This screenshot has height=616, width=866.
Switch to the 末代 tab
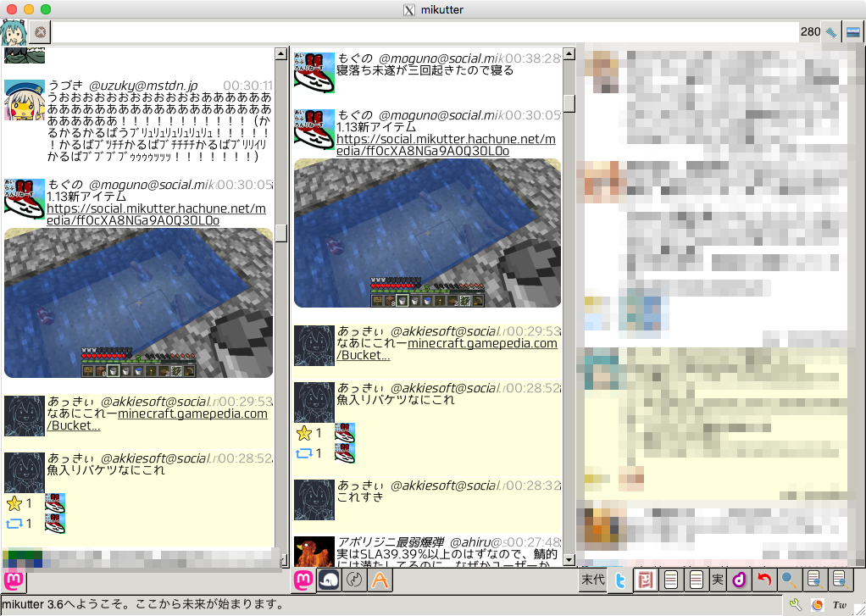pos(594,580)
